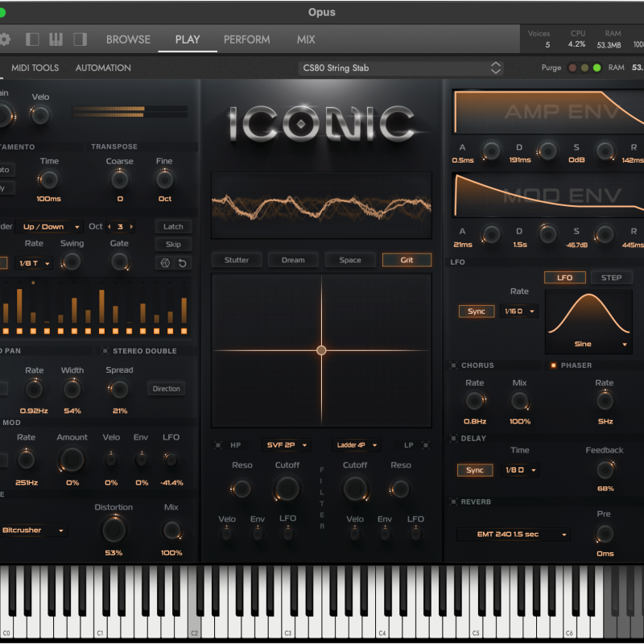Toggle the Delay Sync button
This screenshot has height=644, width=644.
pos(475,470)
